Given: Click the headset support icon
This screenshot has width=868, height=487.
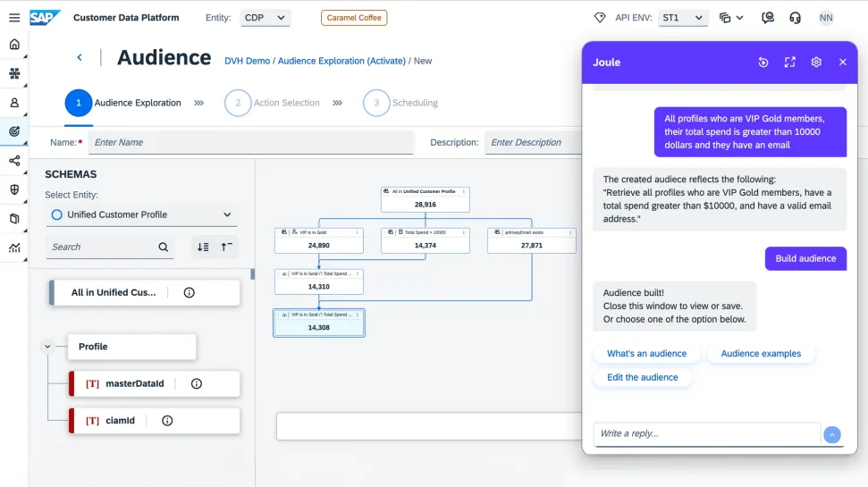Looking at the screenshot, I should (795, 18).
